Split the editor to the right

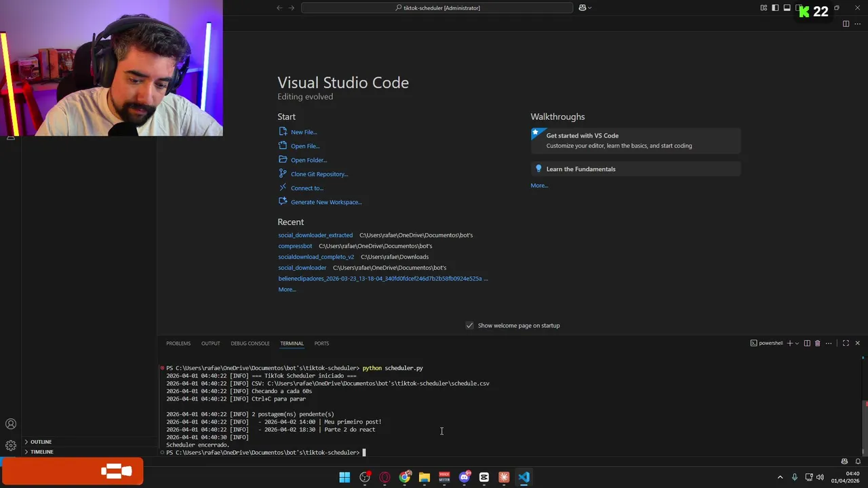pos(846,24)
